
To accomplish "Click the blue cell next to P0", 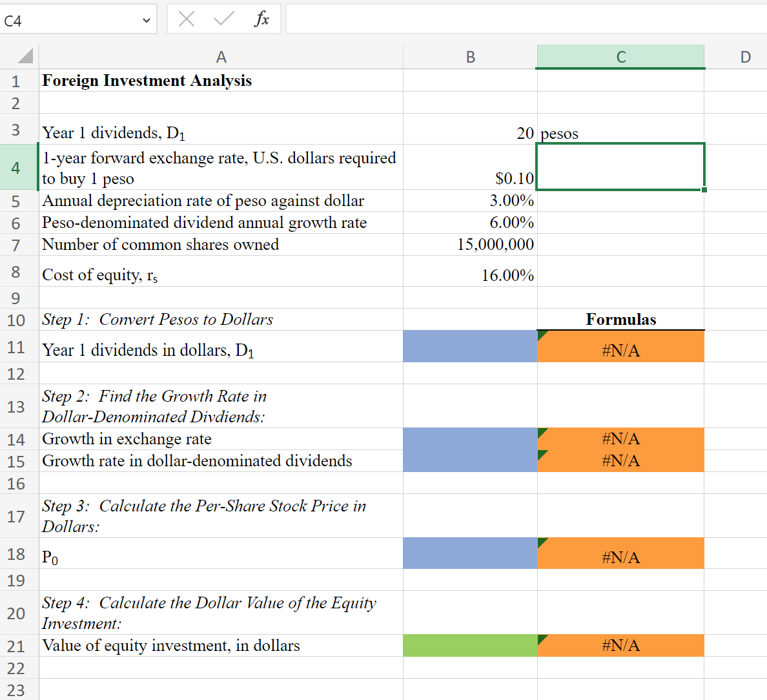I will (x=470, y=553).
